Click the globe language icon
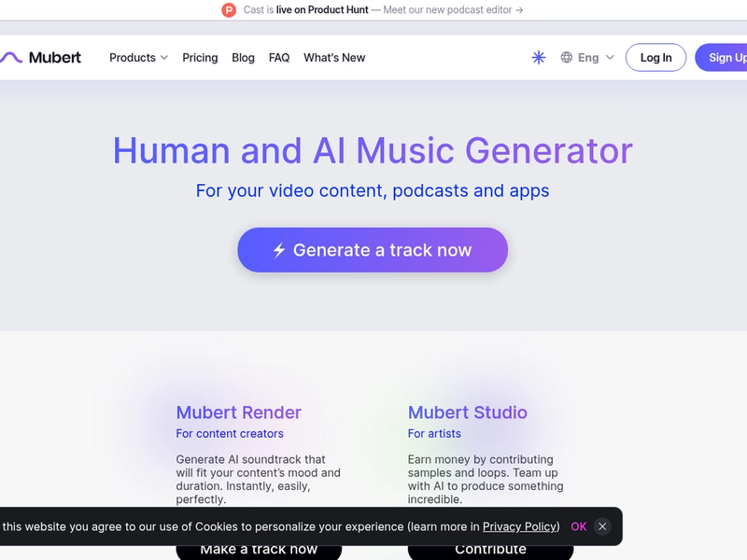The width and height of the screenshot is (747, 560). 567,58
